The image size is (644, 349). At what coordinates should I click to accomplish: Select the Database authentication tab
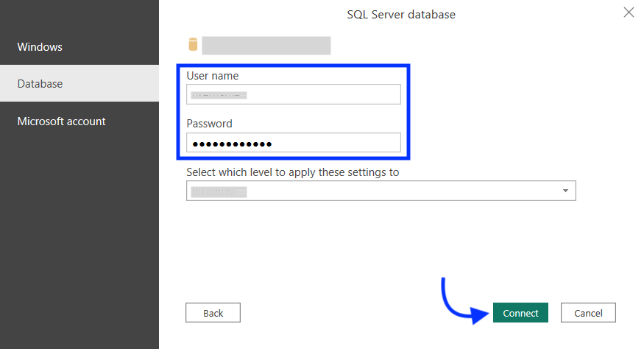pyautogui.click(x=79, y=83)
